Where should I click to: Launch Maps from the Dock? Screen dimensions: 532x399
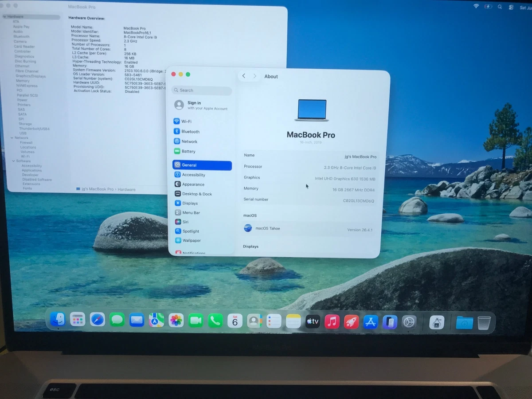[x=156, y=320]
